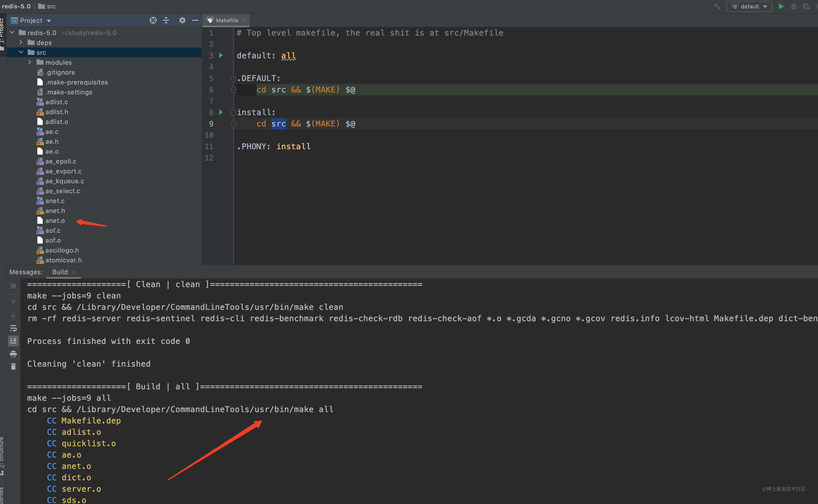The width and height of the screenshot is (818, 504).
Task: Click 'Process finished with exit code 0' line
Action: [x=108, y=341]
